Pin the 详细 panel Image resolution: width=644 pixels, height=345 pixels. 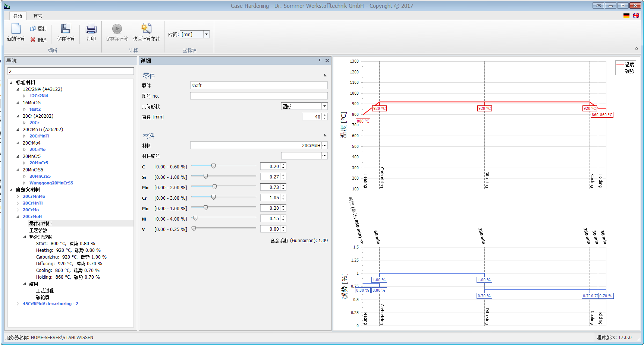pos(320,60)
